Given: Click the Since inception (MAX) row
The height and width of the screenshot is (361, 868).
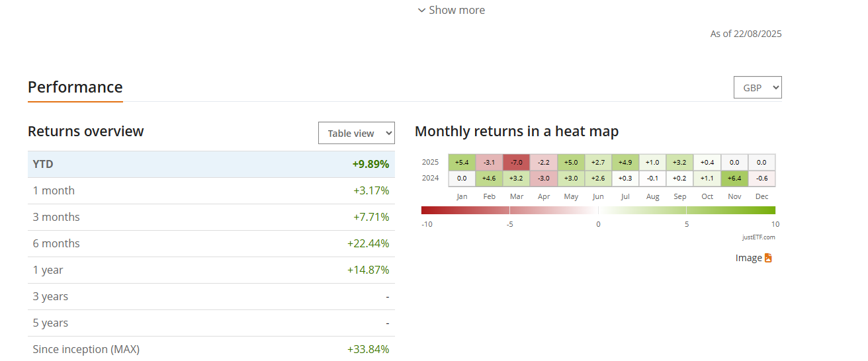Looking at the screenshot, I should (x=211, y=349).
